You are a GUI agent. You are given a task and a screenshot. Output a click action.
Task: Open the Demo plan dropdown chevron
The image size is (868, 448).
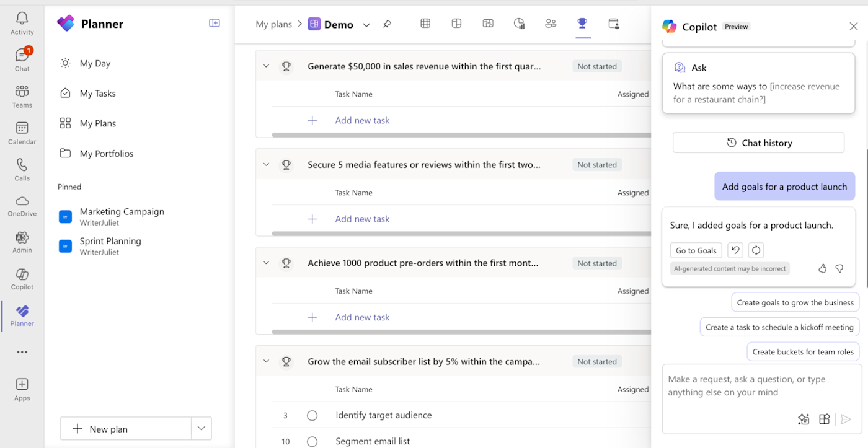pos(366,25)
